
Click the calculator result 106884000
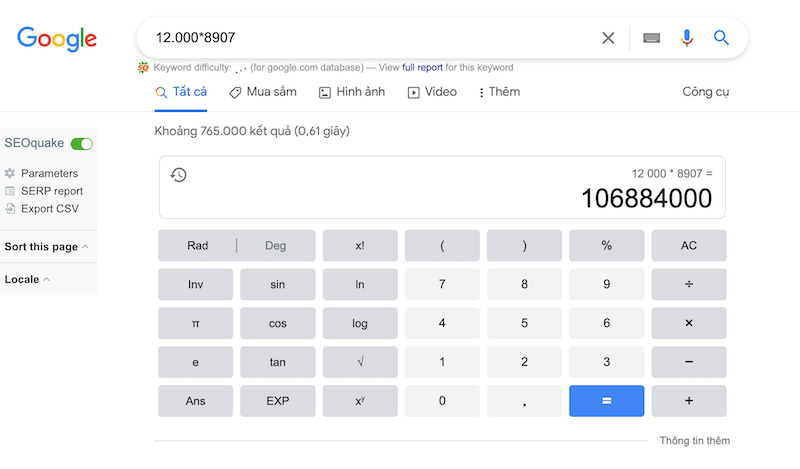point(646,199)
